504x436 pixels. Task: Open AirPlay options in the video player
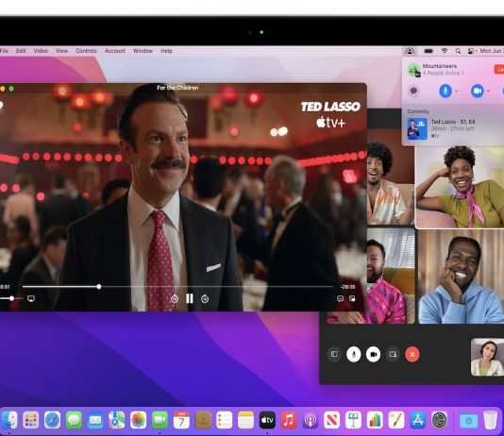click(31, 299)
